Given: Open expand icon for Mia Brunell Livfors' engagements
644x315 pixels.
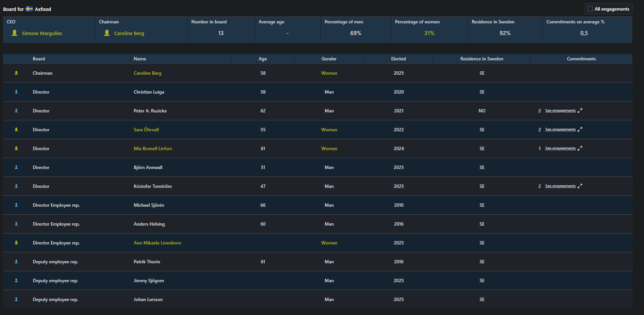Looking at the screenshot, I should tap(580, 148).
